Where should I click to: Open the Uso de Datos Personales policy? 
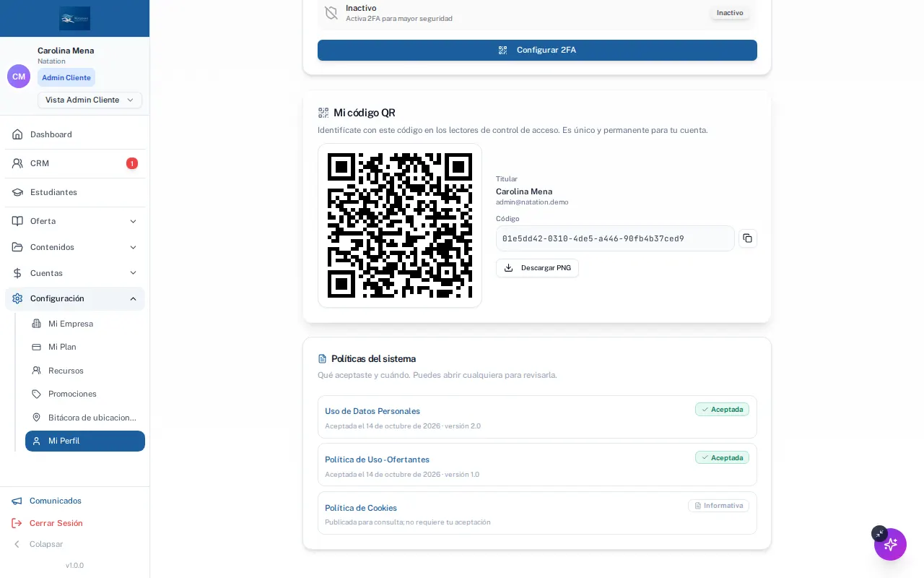[x=372, y=411]
